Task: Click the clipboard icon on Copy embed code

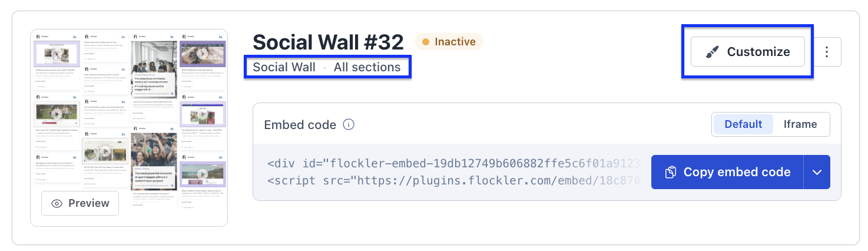Action: click(670, 173)
